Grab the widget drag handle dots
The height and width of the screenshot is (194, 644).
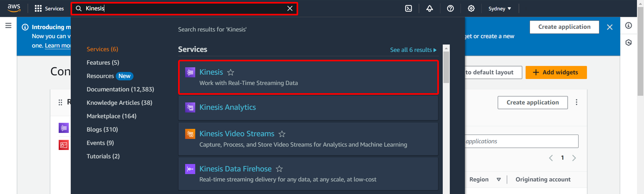click(60, 102)
